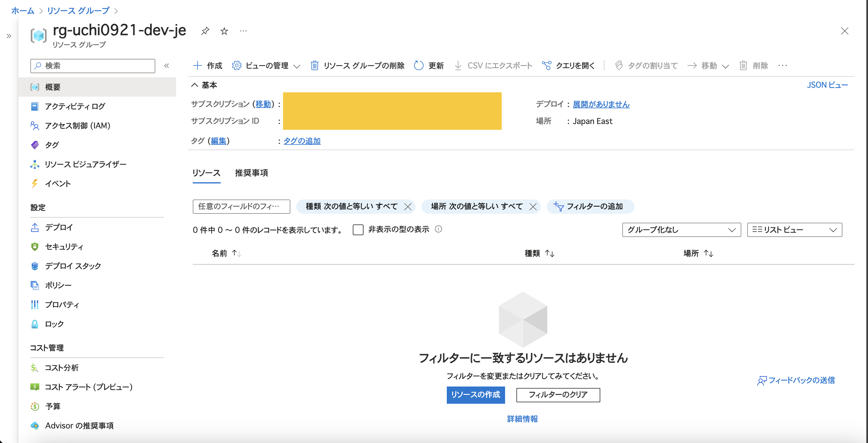868x443 pixels.
Task: Click the 更新 refresh icon
Action: pyautogui.click(x=419, y=65)
